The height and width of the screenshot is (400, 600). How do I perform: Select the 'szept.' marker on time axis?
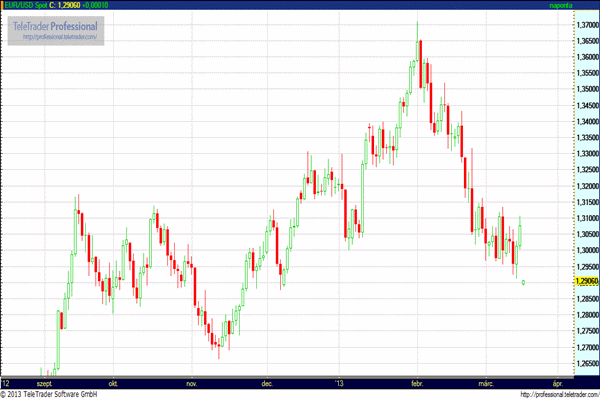pos(45,383)
